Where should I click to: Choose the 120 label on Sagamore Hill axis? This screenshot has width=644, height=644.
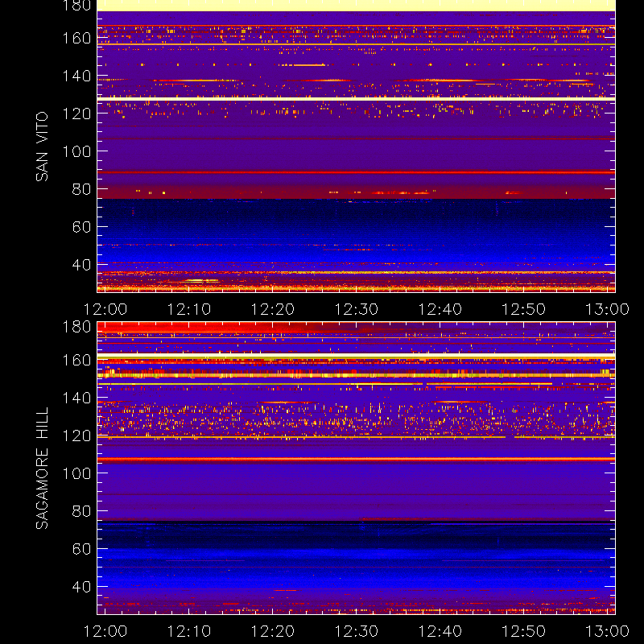click(76, 436)
